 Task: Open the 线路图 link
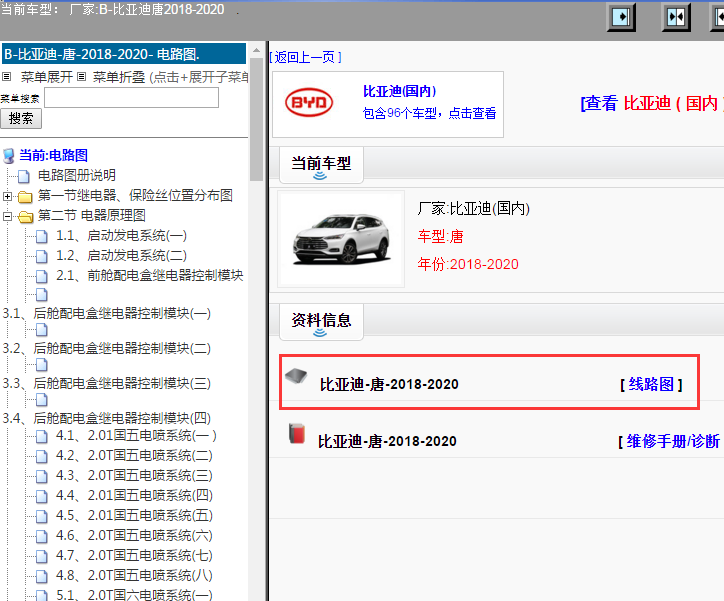coord(651,384)
